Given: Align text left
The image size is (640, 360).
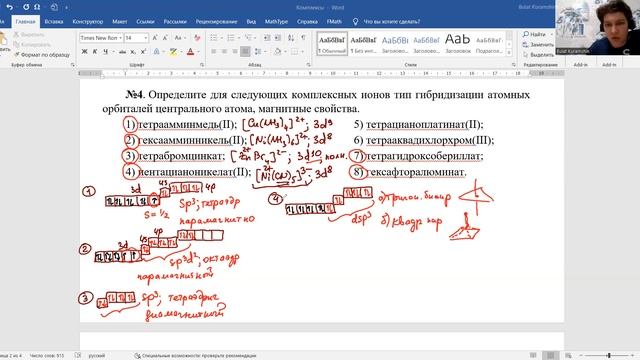Looking at the screenshot, I should click(213, 52).
